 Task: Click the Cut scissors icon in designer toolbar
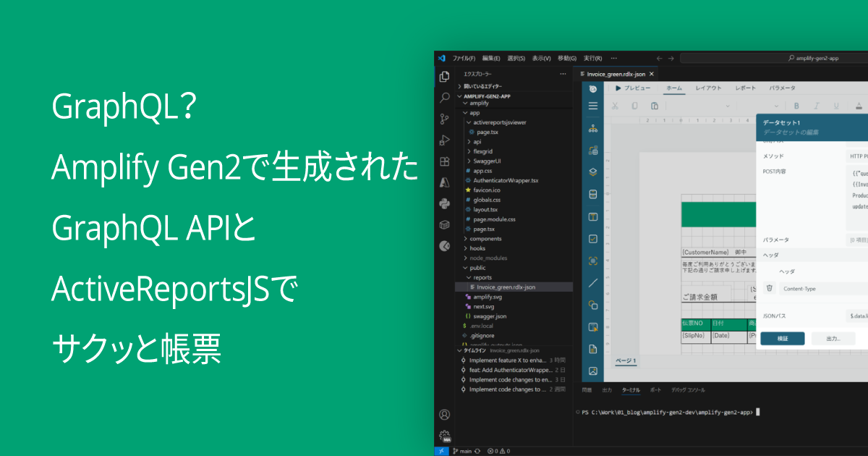(615, 106)
